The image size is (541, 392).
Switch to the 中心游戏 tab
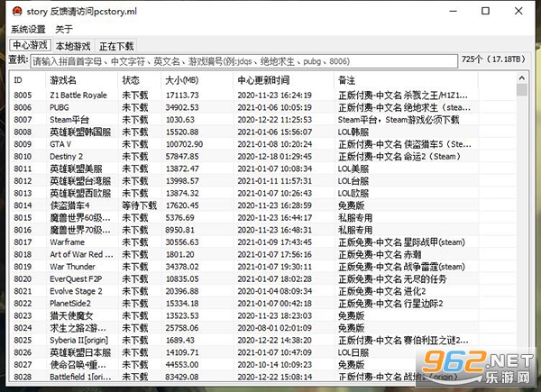click(31, 45)
